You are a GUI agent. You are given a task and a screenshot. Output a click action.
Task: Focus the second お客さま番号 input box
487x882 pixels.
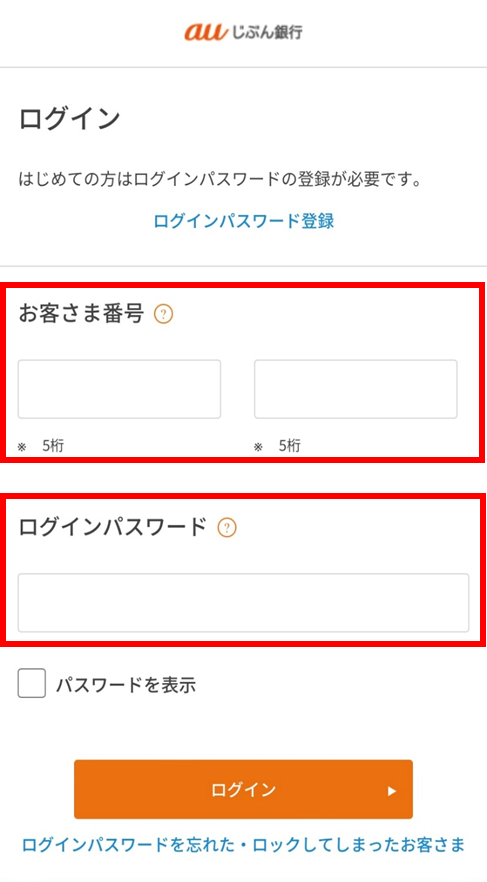[x=356, y=389]
